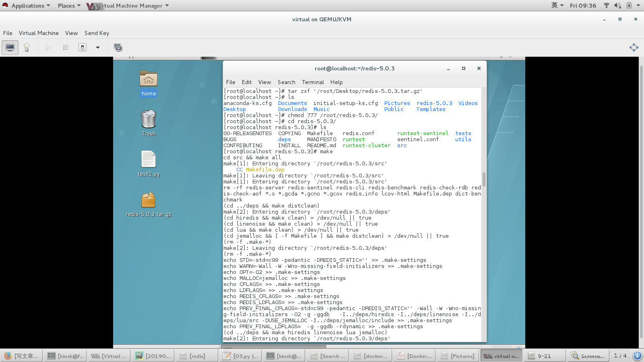This screenshot has width=644, height=362.
Task: Switch to 03.py editor taskbar item
Action: [x=240, y=356]
